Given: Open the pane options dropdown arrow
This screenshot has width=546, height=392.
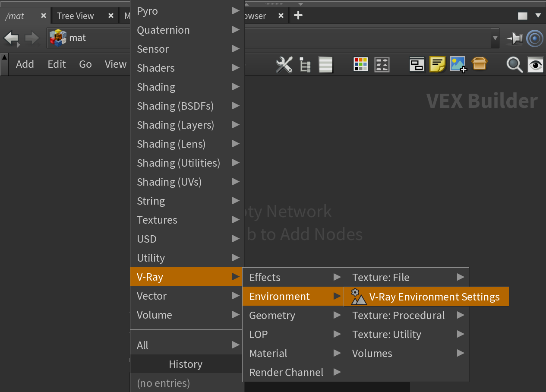Looking at the screenshot, I should click(538, 16).
